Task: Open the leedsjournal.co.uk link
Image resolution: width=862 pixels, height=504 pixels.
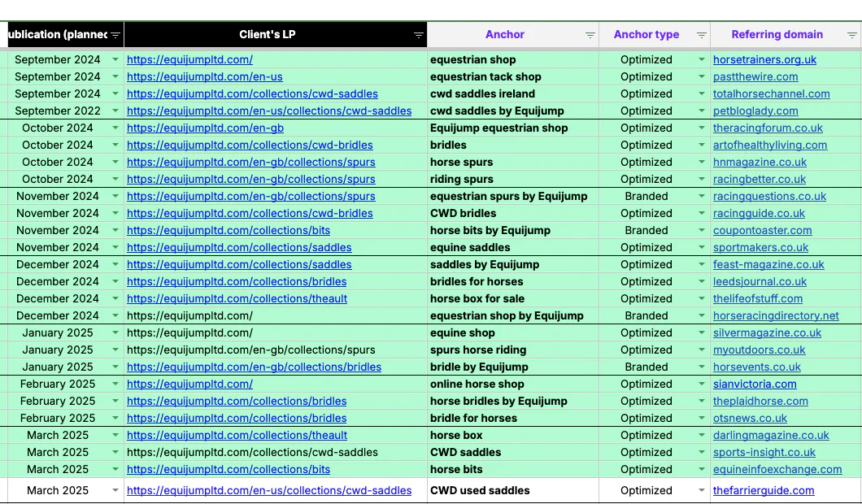Action: click(760, 280)
